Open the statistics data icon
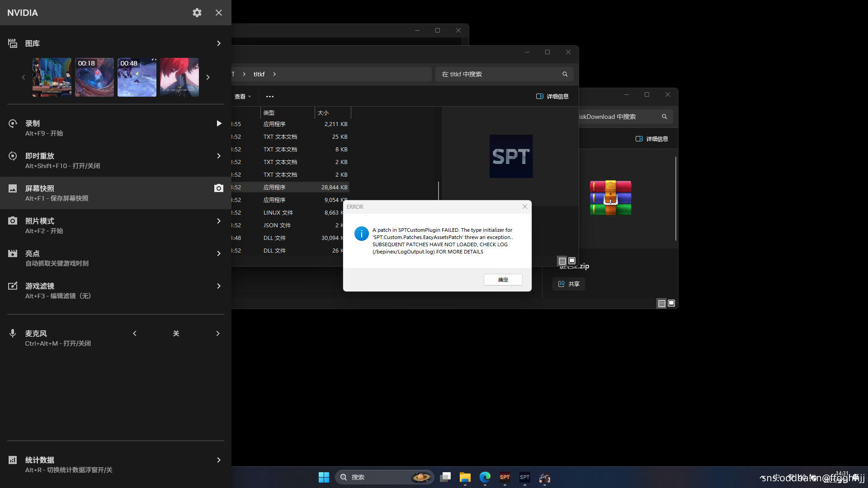This screenshot has height=488, width=868. (13, 460)
